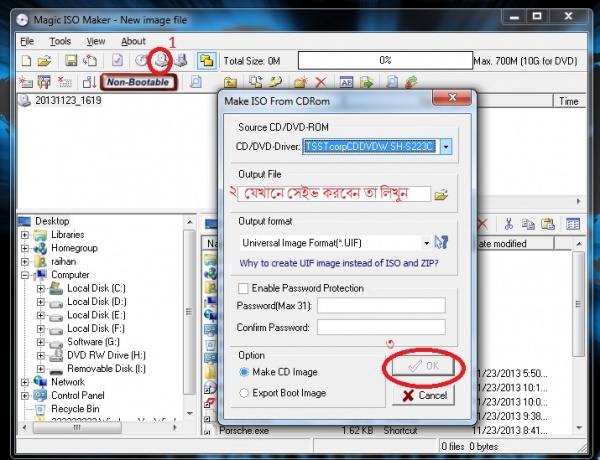Click the Date modified column header
The height and width of the screenshot is (460, 600).
[x=513, y=243]
